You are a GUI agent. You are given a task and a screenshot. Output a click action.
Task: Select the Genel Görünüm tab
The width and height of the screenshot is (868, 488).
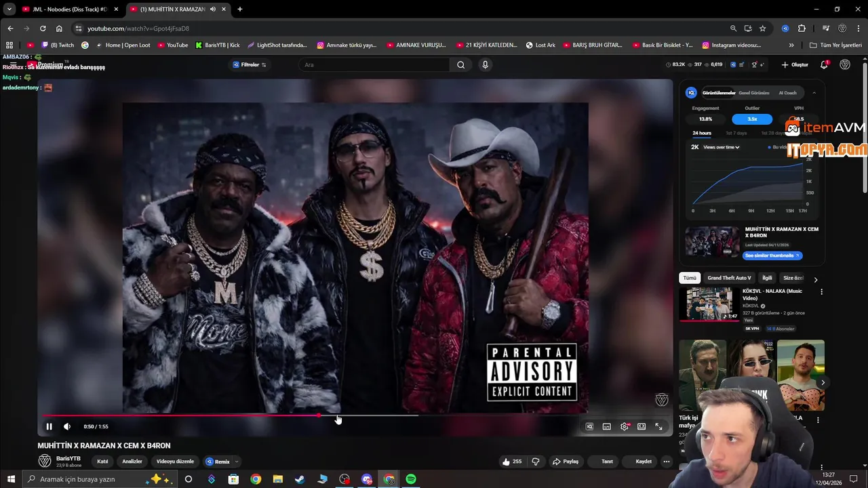click(x=754, y=93)
